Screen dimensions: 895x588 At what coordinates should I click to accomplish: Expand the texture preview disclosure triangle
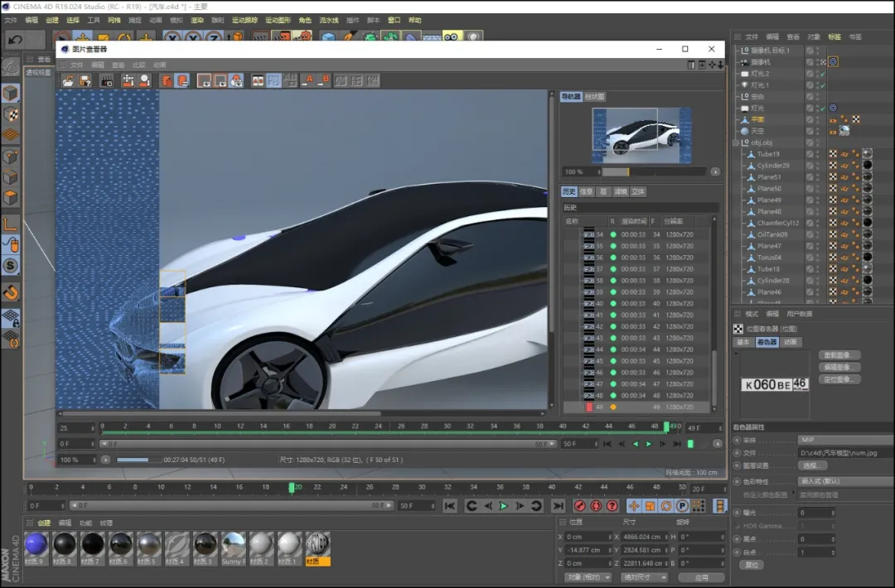click(x=737, y=354)
